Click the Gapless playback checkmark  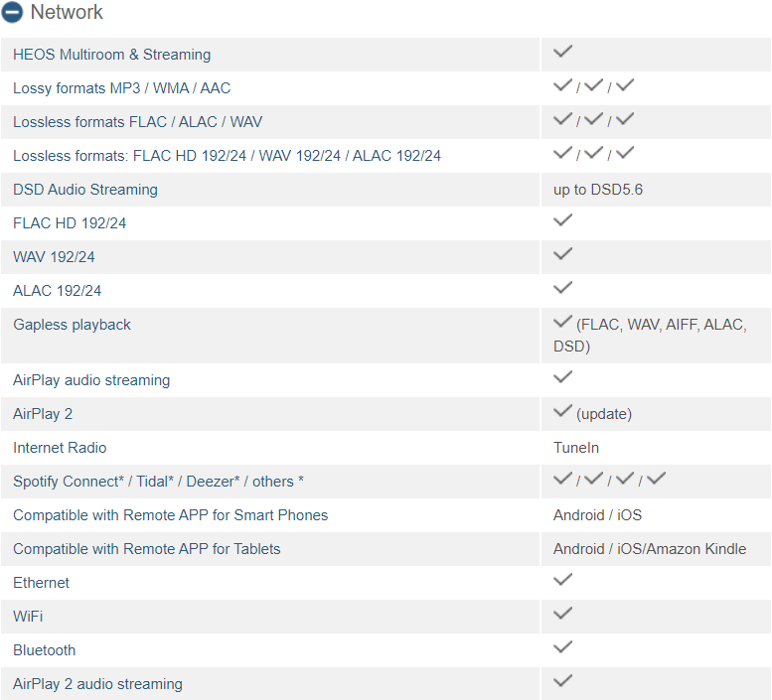point(563,323)
